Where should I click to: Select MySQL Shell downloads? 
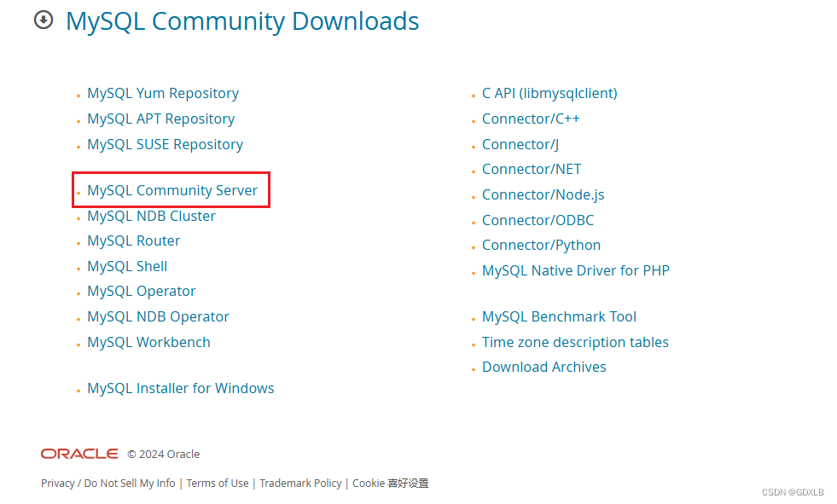tap(126, 266)
